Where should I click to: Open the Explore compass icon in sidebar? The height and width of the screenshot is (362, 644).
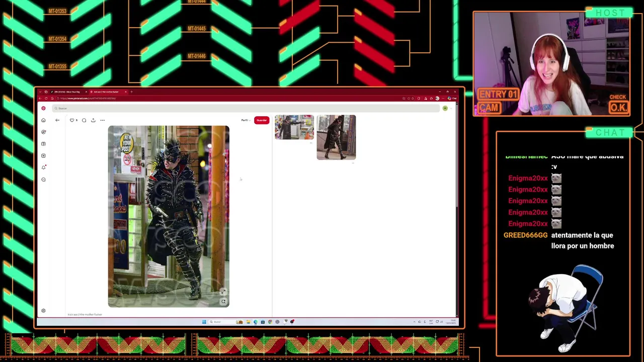click(x=43, y=132)
